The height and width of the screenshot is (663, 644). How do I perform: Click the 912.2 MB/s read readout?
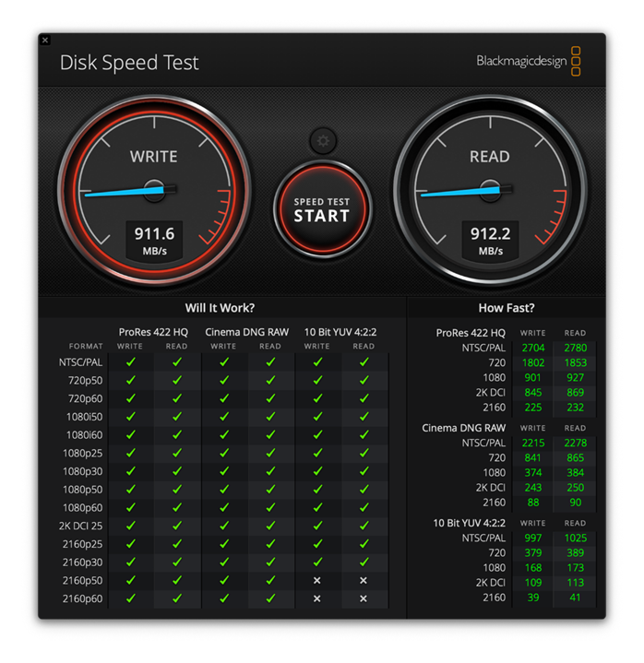(x=489, y=241)
